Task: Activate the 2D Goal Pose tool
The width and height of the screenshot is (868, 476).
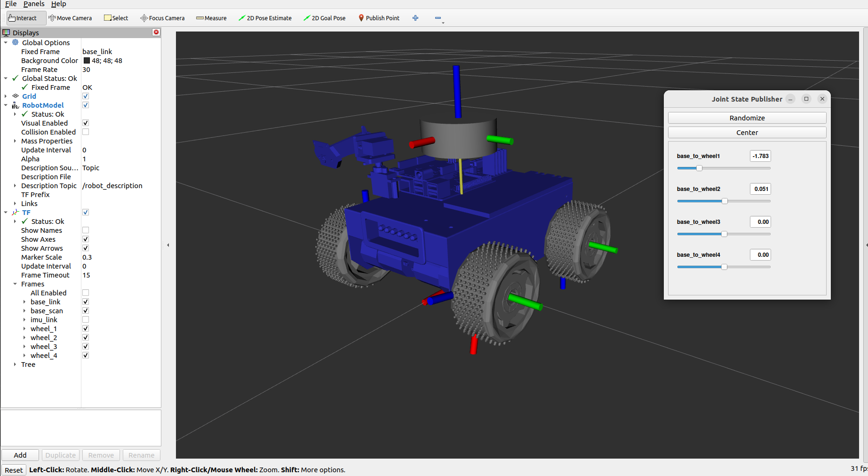Action: (x=325, y=18)
